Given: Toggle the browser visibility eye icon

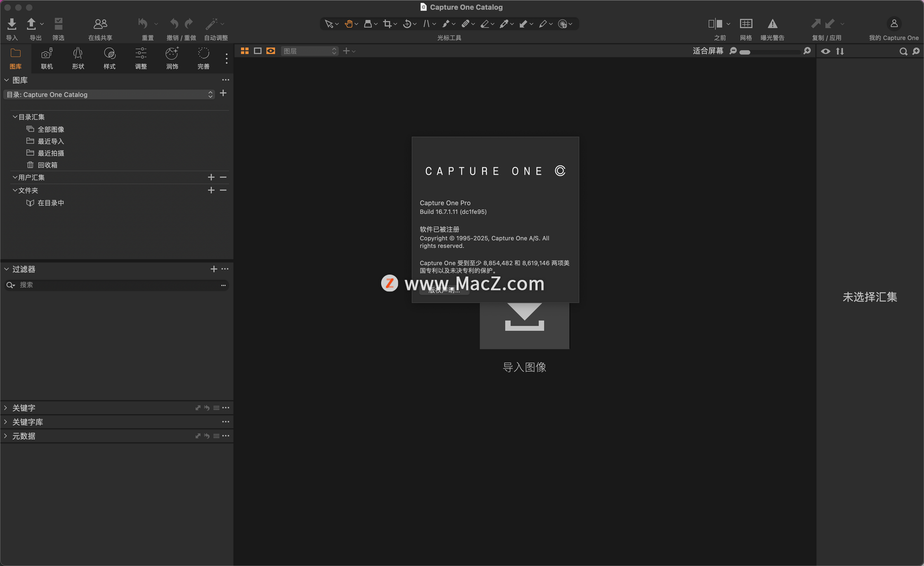Looking at the screenshot, I should click(x=825, y=51).
